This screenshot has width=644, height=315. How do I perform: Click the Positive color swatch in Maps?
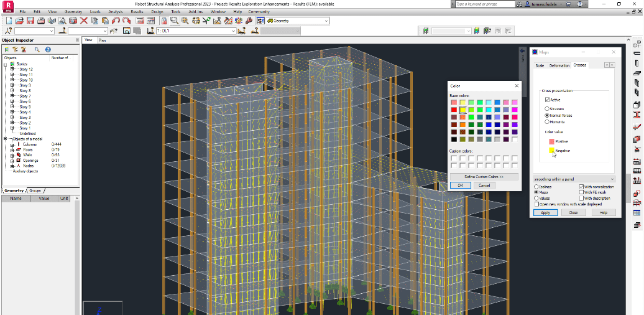[551, 141]
